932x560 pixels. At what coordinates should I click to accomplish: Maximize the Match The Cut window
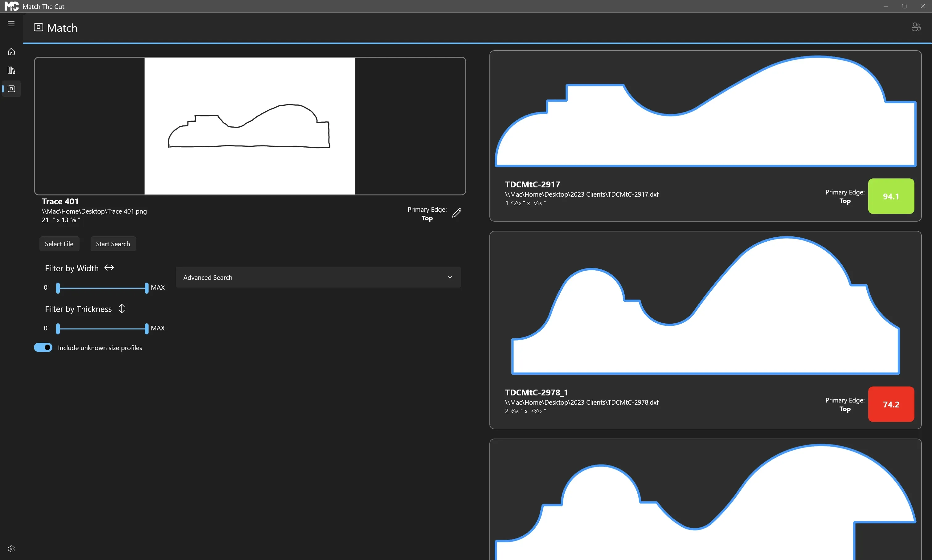click(904, 6)
